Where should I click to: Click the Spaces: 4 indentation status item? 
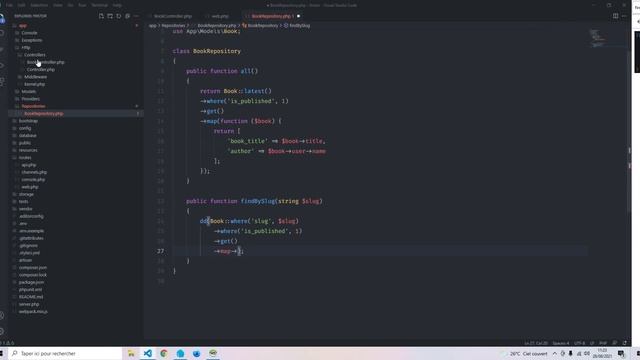[x=561, y=343]
